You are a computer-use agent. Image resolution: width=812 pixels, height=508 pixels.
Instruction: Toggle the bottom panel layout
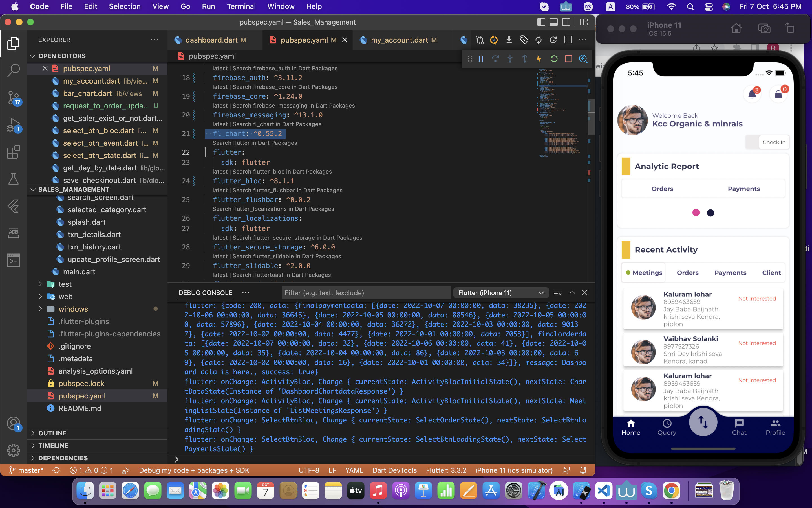click(x=554, y=22)
